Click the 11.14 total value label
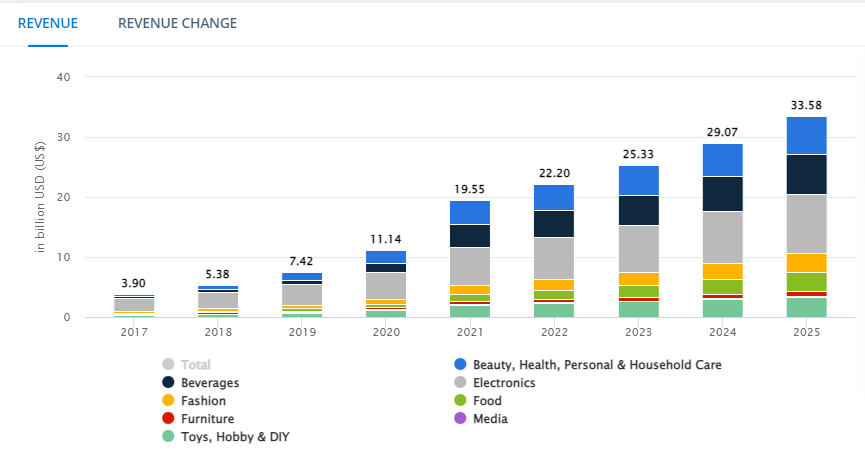The image size is (865, 451). pyautogui.click(x=386, y=239)
